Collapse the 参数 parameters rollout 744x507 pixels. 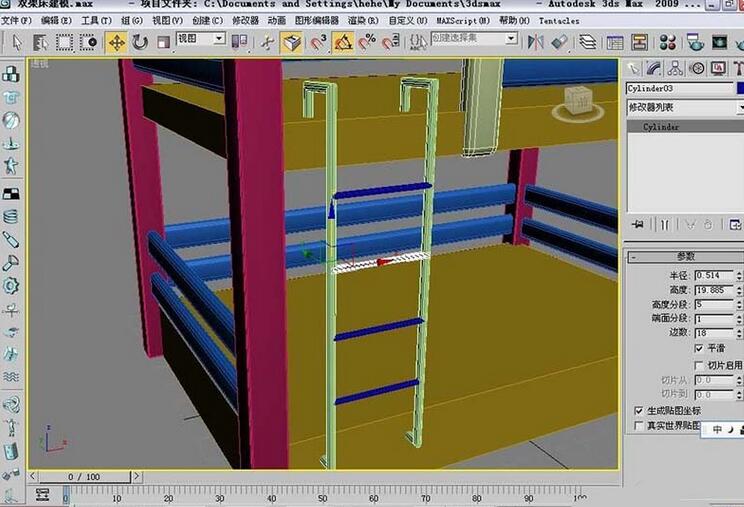click(x=684, y=257)
